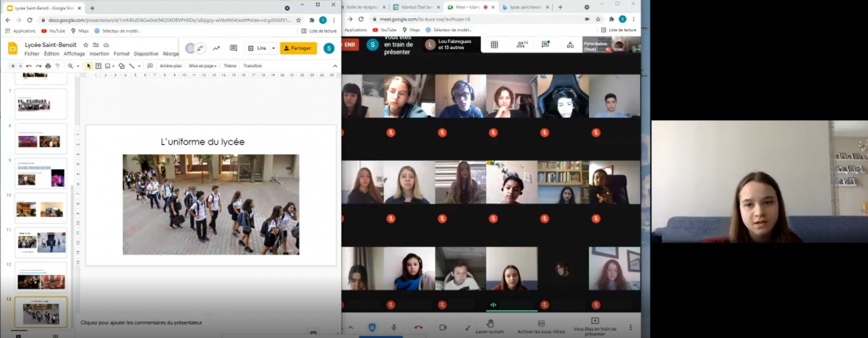Click the Arrière-plan button
The width and height of the screenshot is (868, 338).
(x=171, y=66)
